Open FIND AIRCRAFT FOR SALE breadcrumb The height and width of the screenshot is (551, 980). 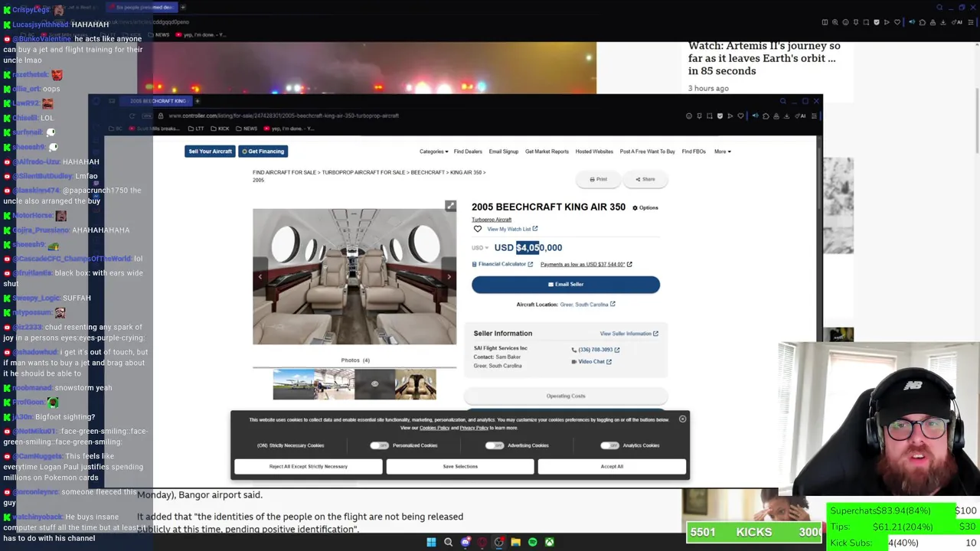pos(284,173)
